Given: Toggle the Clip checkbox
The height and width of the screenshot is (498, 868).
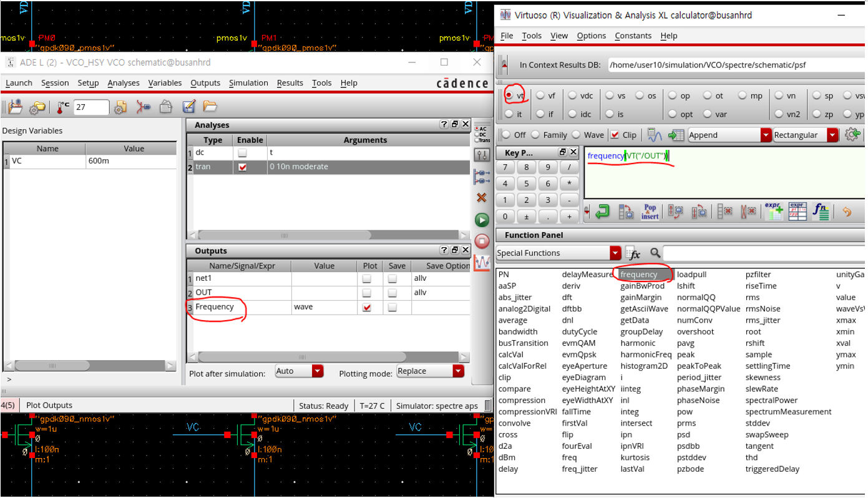Looking at the screenshot, I should (x=615, y=135).
